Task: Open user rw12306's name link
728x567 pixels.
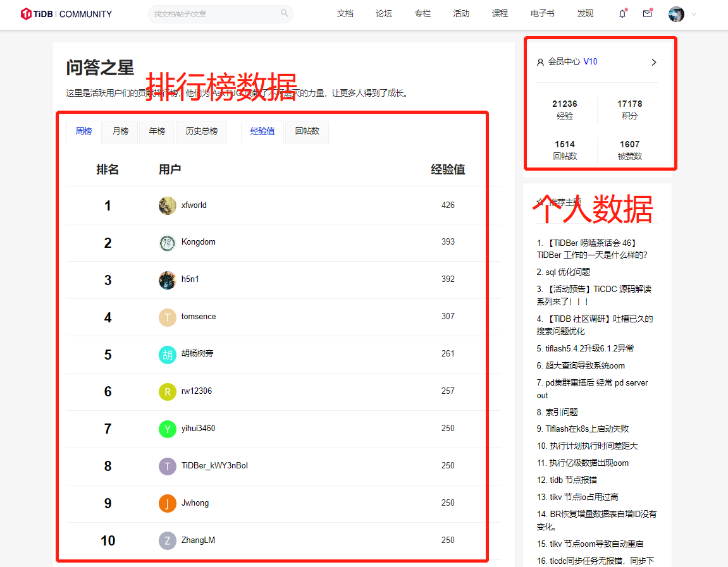Action: 197,391
